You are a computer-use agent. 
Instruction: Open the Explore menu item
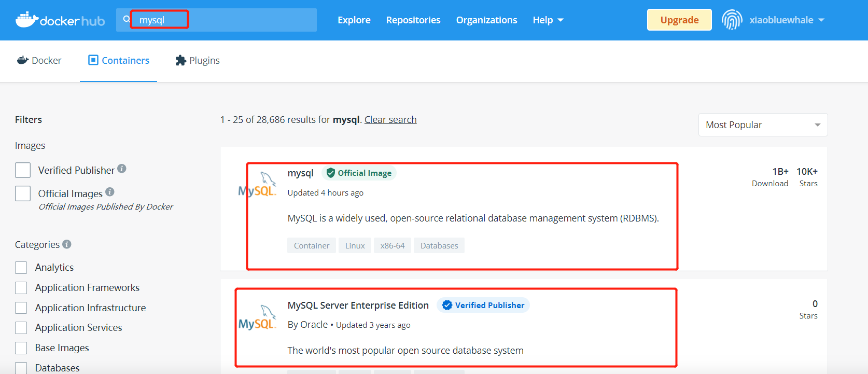coord(354,20)
